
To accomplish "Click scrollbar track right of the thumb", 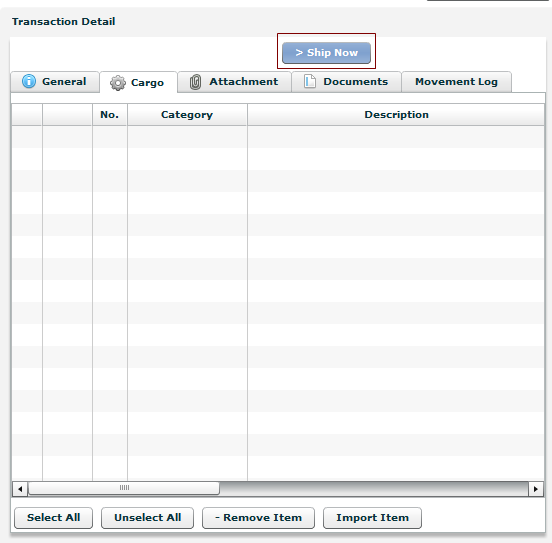I will (374, 489).
